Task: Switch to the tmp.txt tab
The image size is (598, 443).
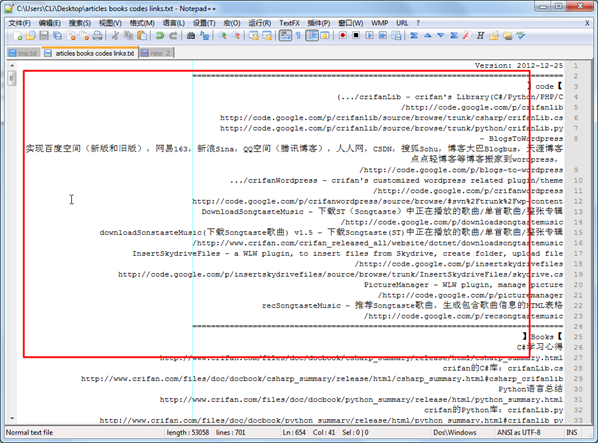Action: point(24,53)
